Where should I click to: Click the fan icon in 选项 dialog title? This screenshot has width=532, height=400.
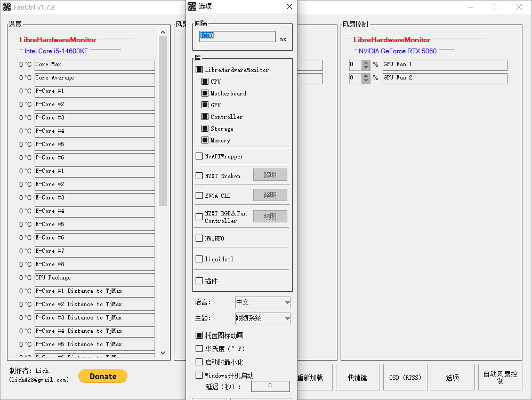click(192, 6)
